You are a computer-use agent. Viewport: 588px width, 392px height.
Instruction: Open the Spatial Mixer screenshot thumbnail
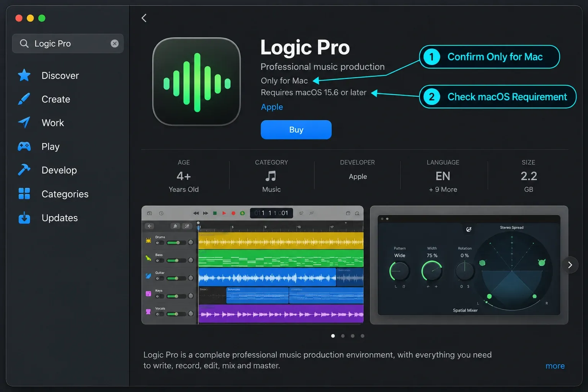(469, 265)
